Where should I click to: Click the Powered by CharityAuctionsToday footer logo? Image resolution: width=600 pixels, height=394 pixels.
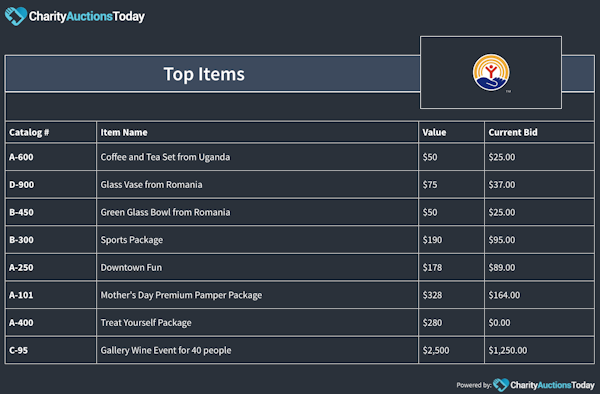(x=501, y=384)
